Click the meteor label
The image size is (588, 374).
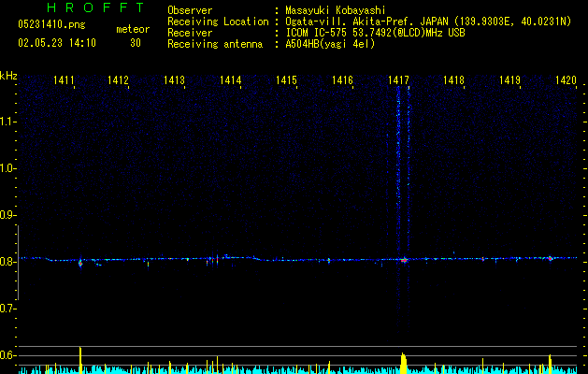point(133,29)
